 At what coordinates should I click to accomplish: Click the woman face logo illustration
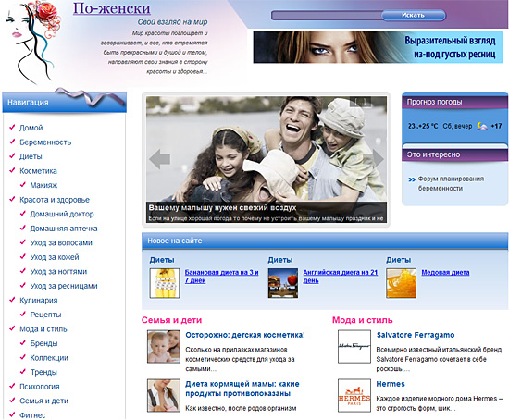tap(32, 43)
